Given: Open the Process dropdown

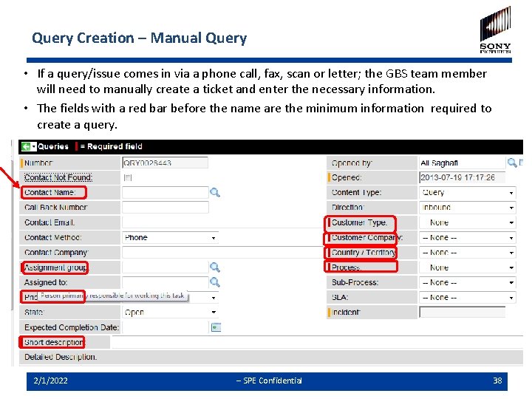Looking at the screenshot, I should (468, 267).
